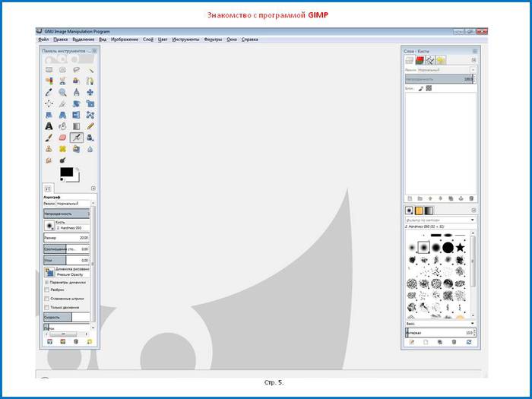Select the Blur/Sharpen droplet tool
This screenshot has width=532, height=399.
[x=90, y=149]
